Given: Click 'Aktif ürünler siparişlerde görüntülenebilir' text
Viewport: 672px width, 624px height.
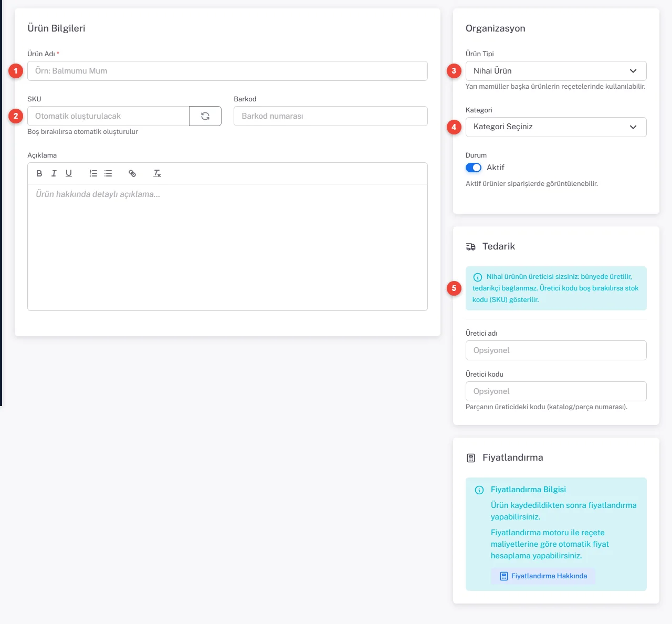Looking at the screenshot, I should (532, 184).
